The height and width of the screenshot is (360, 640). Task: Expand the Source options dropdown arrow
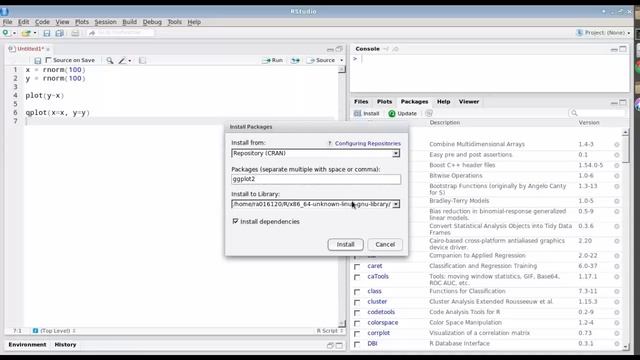342,60
